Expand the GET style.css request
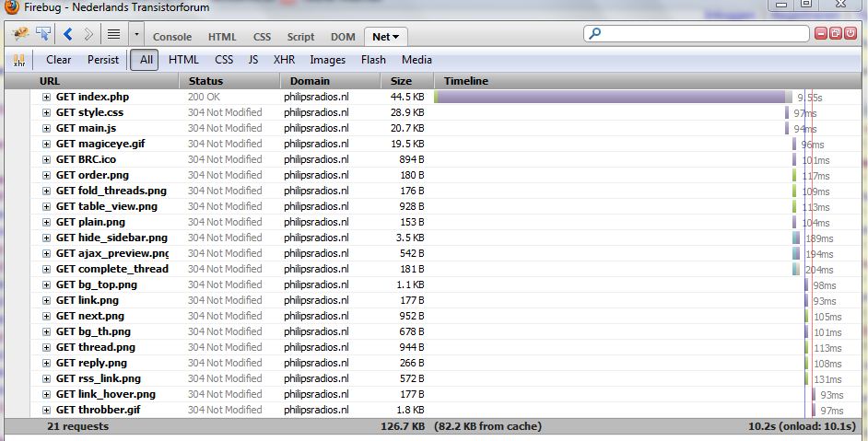This screenshot has height=441, width=868. coord(46,112)
